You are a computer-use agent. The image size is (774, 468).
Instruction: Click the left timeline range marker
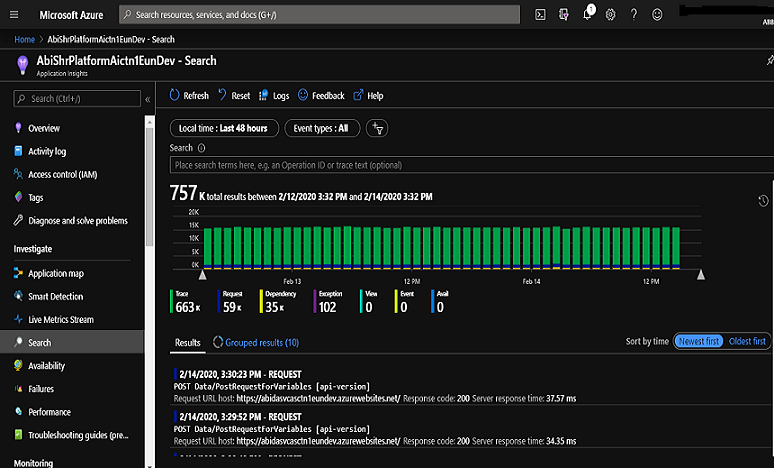tap(202, 274)
